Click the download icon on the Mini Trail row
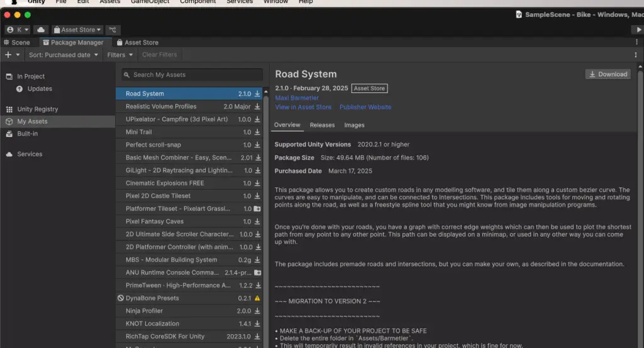Screen dimensions: 644x348 pos(257,133)
